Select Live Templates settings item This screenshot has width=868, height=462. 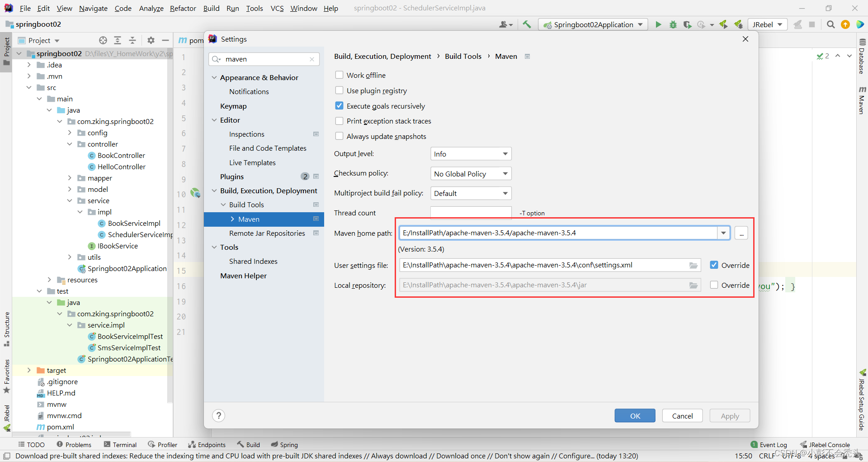252,162
